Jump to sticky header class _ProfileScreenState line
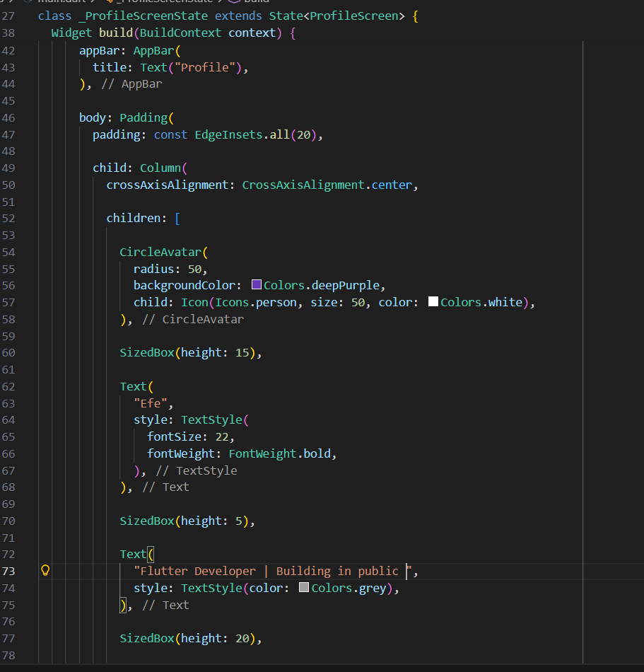 coord(228,16)
